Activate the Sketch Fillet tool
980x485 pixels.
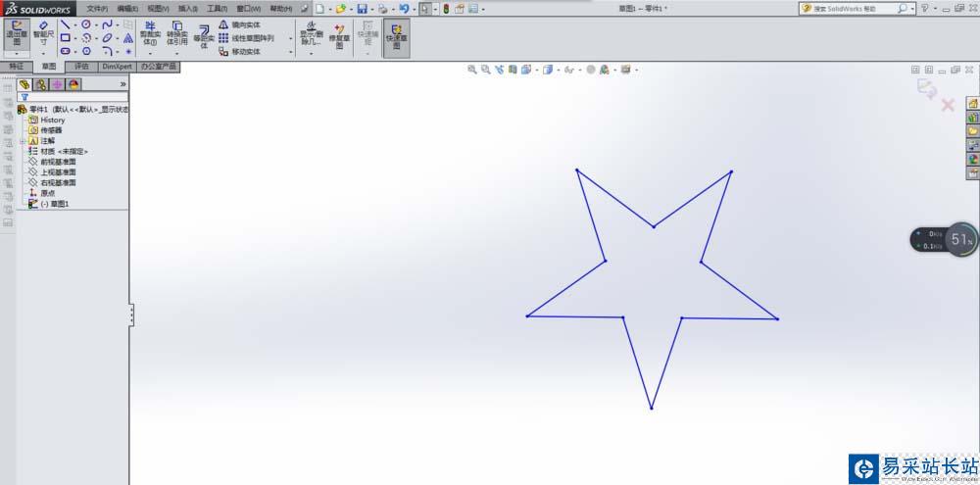pyautogui.click(x=108, y=51)
